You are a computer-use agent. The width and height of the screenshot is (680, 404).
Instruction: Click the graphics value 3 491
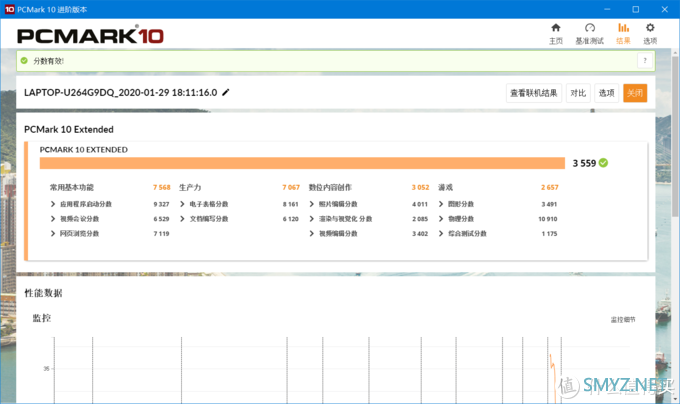tap(549, 204)
